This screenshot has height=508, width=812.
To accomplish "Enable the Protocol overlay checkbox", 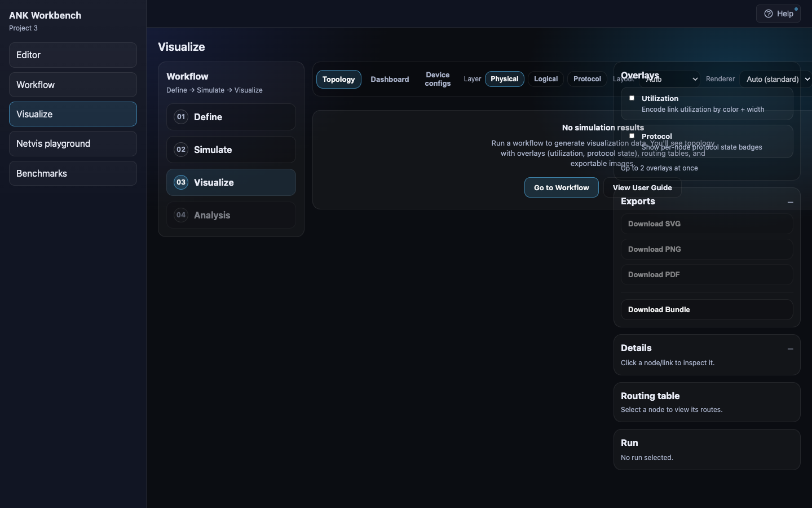I will click(x=632, y=136).
